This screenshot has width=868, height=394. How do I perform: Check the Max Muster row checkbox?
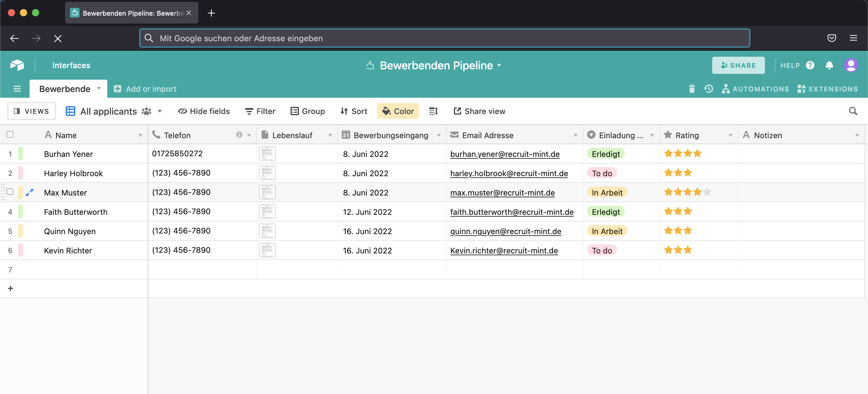[x=10, y=192]
